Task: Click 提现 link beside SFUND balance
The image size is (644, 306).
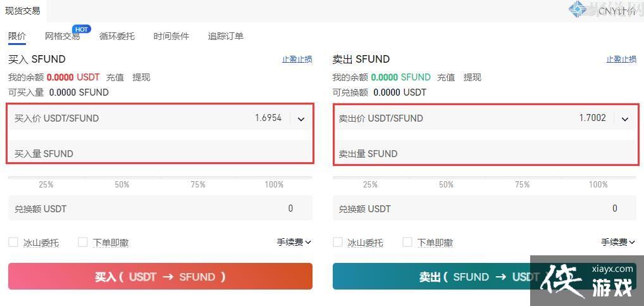Action: 472,77
